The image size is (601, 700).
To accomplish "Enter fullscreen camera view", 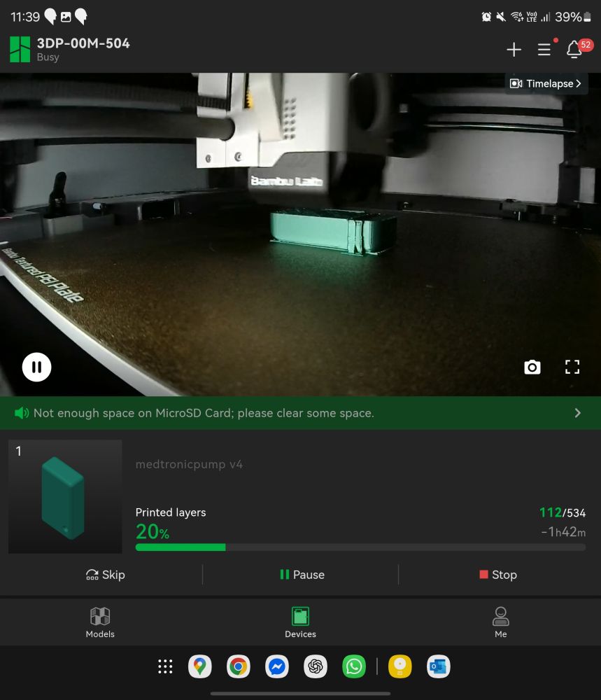I will [572, 367].
